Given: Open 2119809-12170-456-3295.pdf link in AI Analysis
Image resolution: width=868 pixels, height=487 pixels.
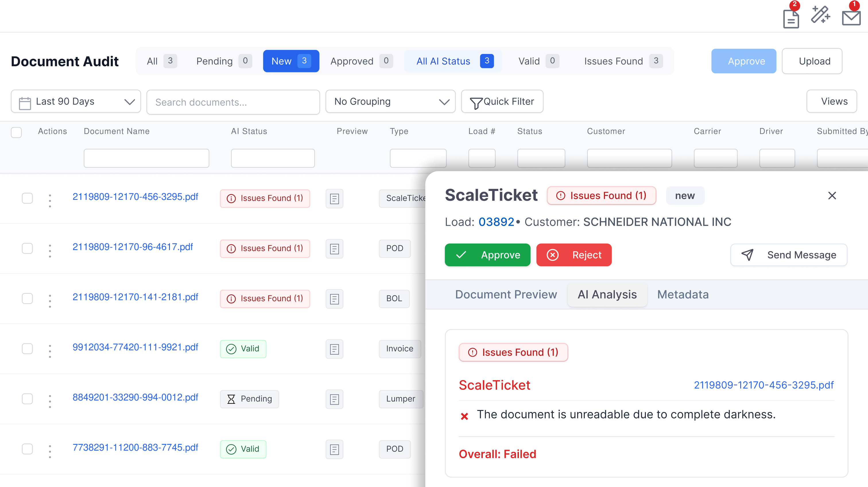Looking at the screenshot, I should [x=763, y=385].
